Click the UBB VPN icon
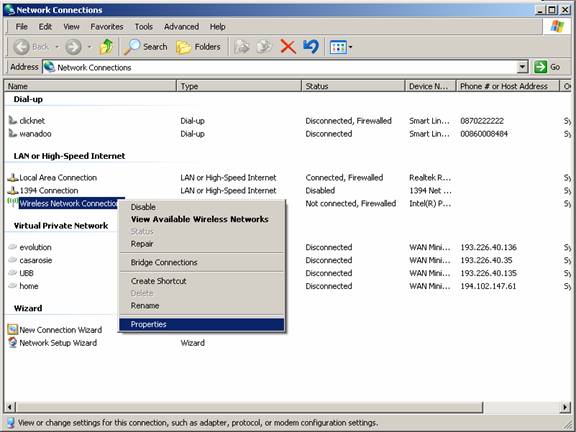 [12, 273]
